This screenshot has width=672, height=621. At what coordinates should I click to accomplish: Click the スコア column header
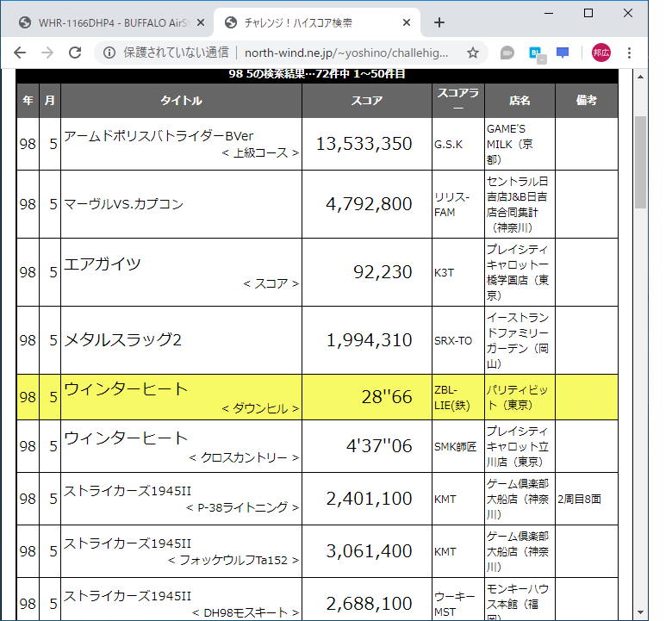click(x=367, y=101)
